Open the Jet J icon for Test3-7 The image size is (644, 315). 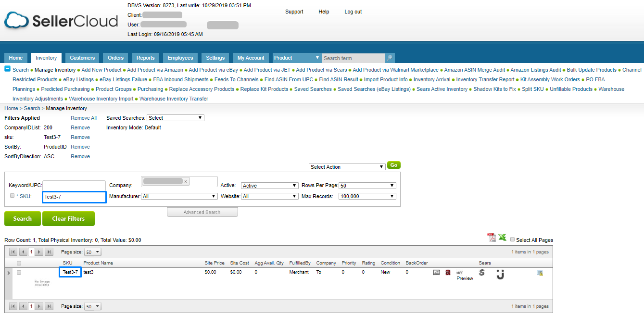click(x=500, y=274)
